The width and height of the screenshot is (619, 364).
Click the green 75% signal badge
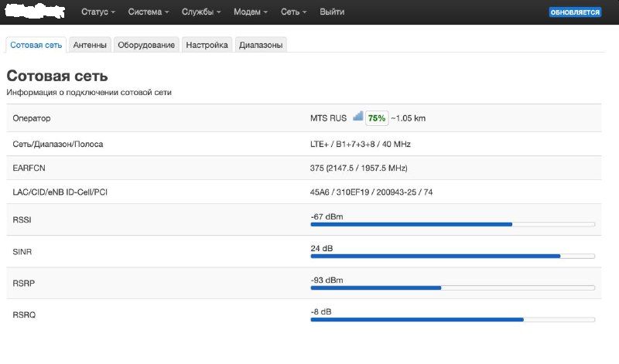pyautogui.click(x=377, y=118)
